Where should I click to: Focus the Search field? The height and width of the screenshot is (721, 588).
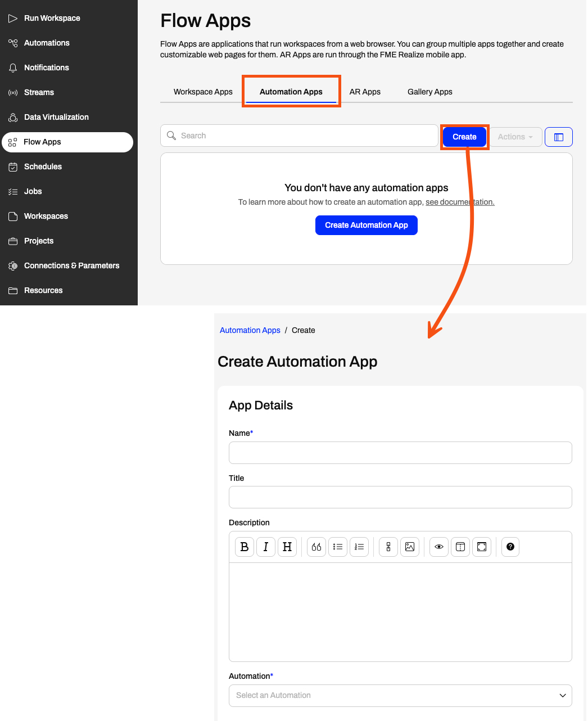point(299,136)
